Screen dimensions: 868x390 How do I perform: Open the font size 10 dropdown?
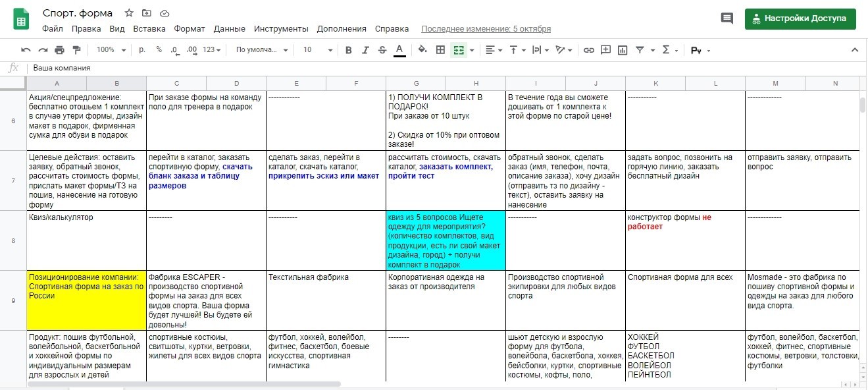click(x=317, y=50)
